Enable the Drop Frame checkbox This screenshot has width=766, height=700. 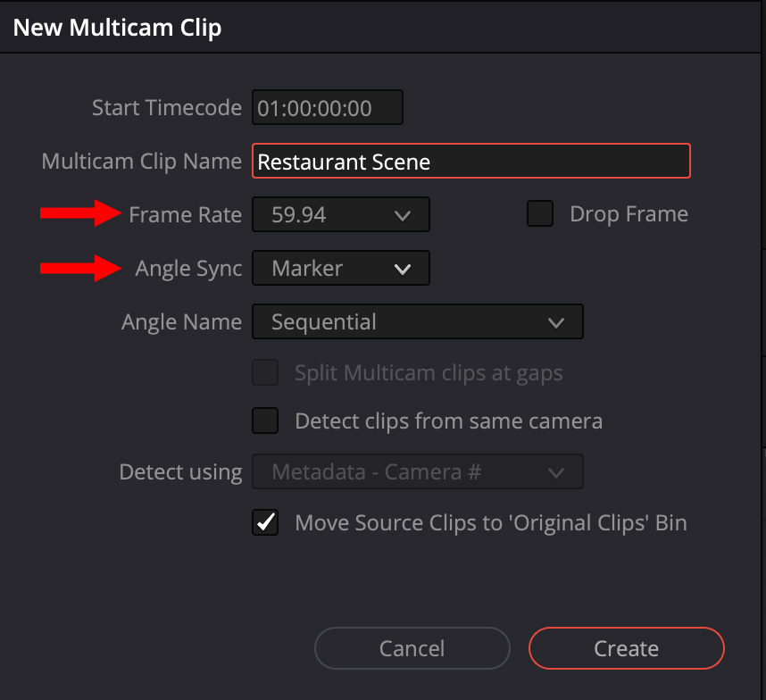(x=540, y=213)
